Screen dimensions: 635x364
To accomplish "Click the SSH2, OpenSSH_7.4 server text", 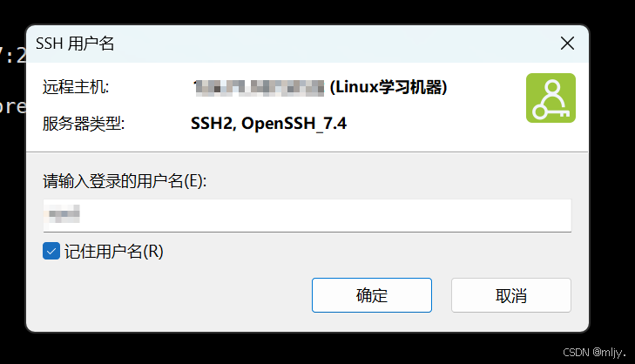I will tap(268, 124).
